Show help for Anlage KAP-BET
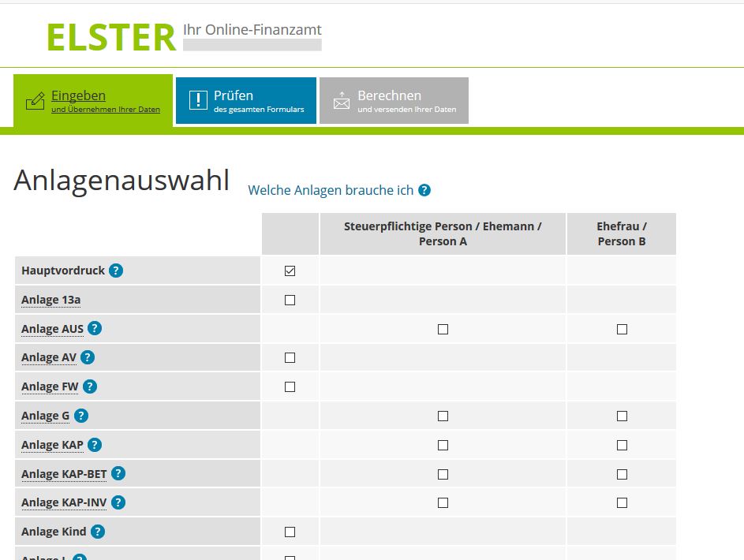Screen dimensions: 744x560 point(118,473)
